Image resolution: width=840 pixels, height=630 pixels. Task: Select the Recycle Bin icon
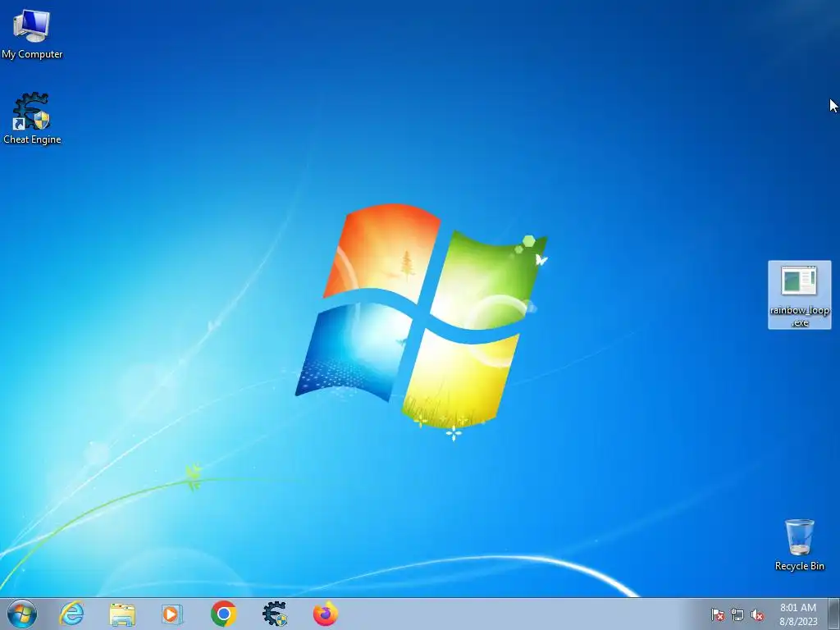pos(799,545)
